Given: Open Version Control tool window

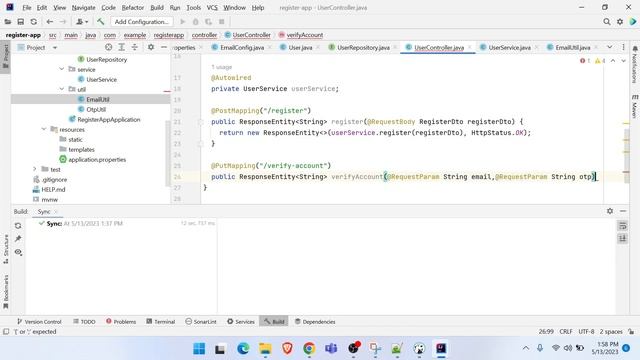Looking at the screenshot, I should (39, 322).
